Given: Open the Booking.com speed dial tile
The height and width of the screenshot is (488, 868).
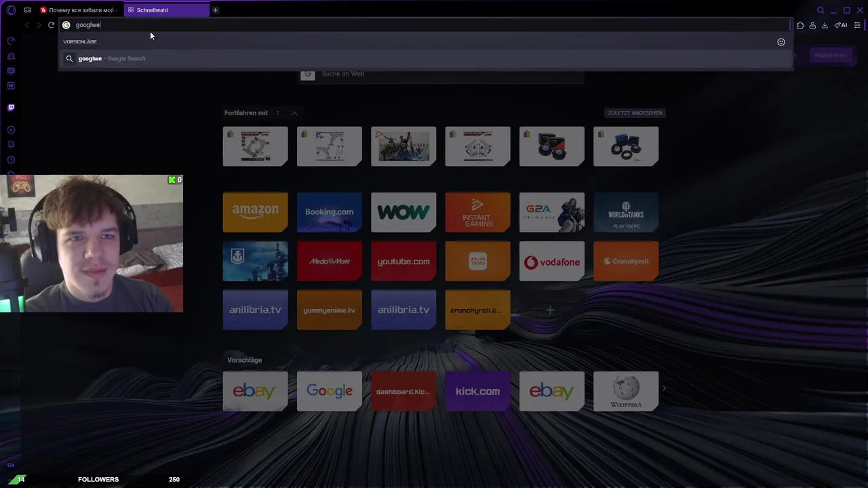Looking at the screenshot, I should point(329,212).
